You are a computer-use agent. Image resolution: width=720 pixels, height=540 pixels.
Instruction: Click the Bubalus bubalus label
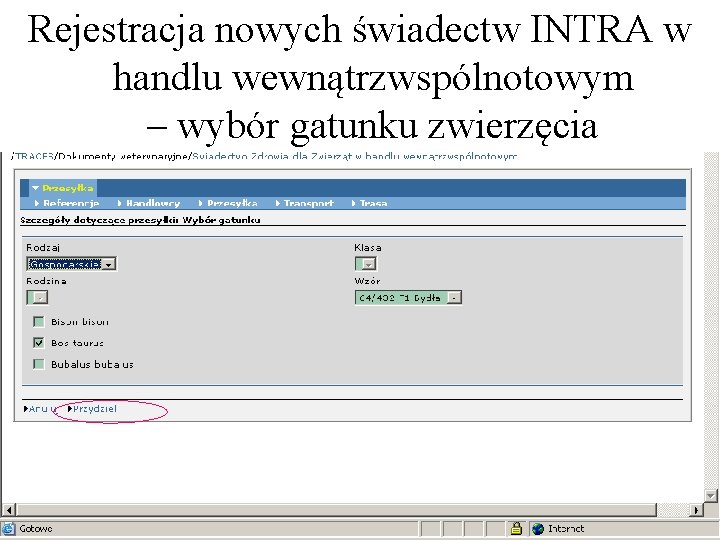pos(92,365)
